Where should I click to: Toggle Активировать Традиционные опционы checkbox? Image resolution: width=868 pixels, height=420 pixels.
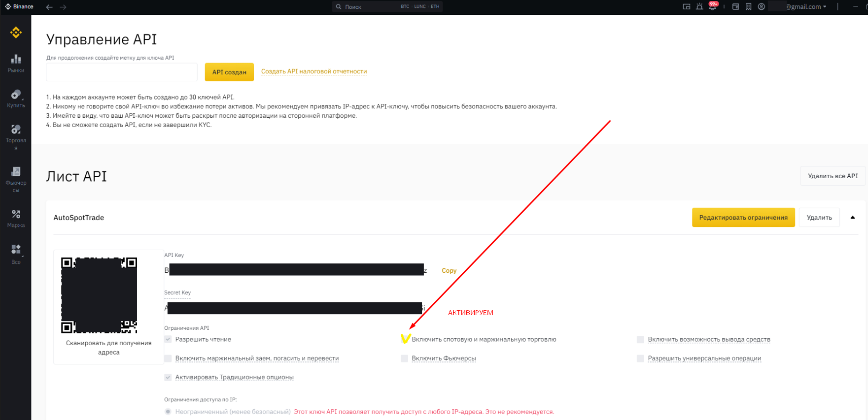[x=168, y=377]
